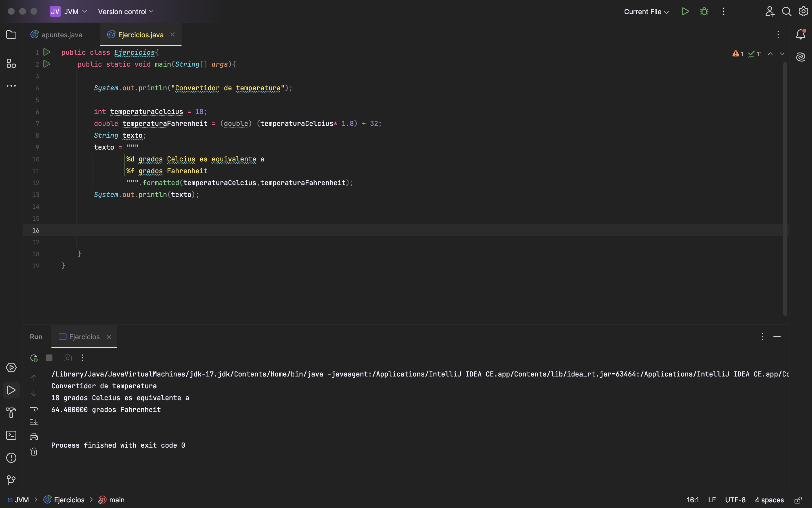This screenshot has width=812, height=508.
Task: Toggle soft-wrap in console output
Action: [34, 408]
